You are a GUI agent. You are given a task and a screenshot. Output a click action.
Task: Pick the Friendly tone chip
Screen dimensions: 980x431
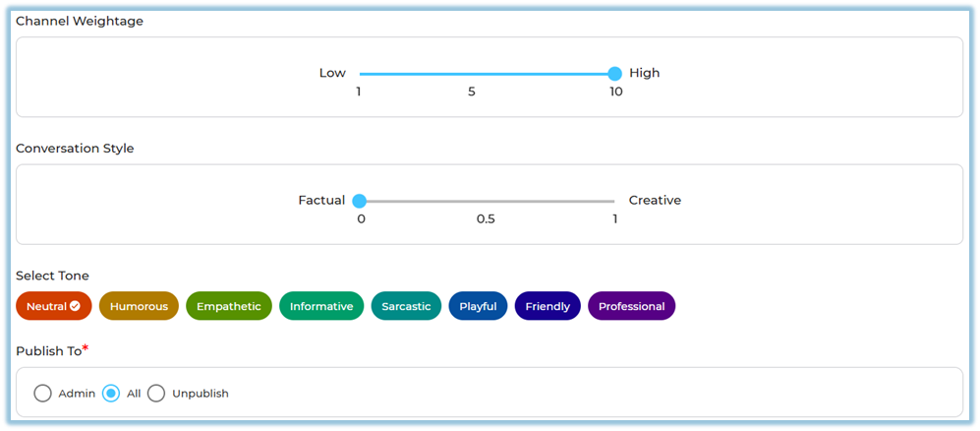(548, 306)
